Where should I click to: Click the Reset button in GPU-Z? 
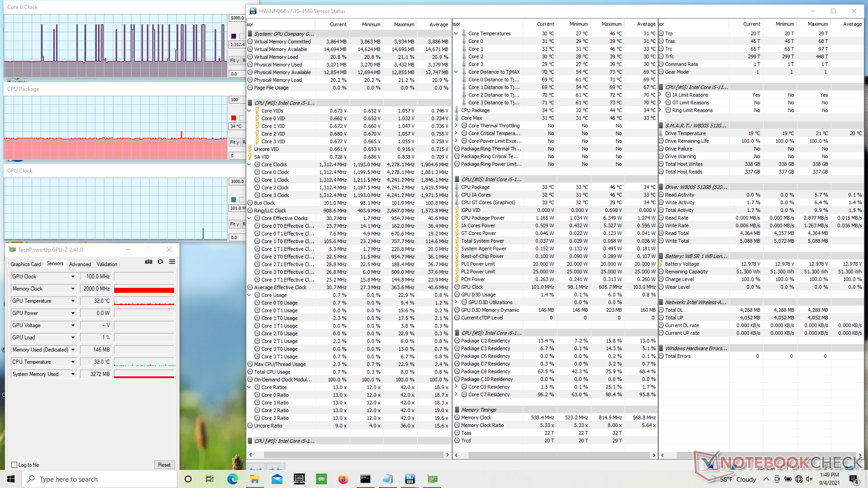tap(164, 465)
